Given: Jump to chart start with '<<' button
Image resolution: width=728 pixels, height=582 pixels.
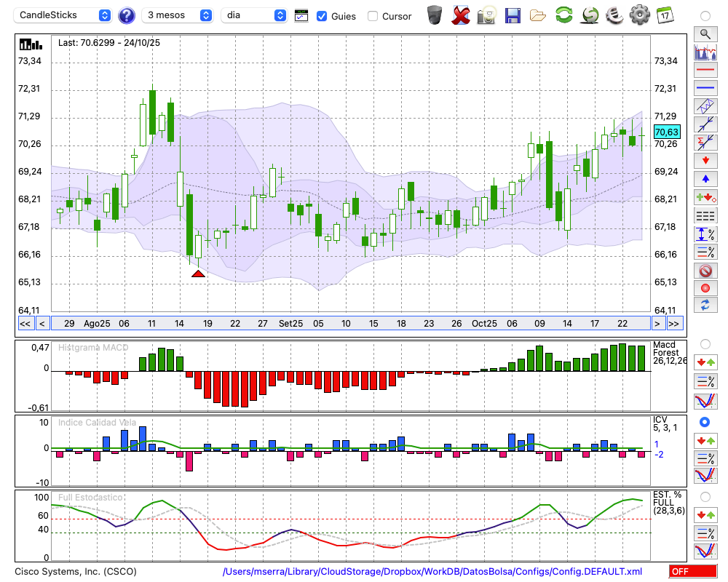Looking at the screenshot, I should pos(25,324).
